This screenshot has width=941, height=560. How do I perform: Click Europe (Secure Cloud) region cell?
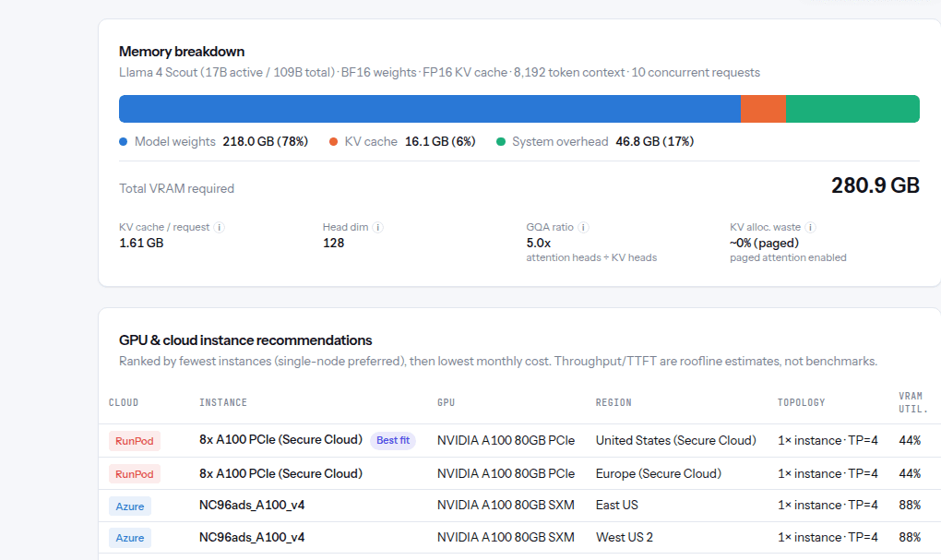pyautogui.click(x=659, y=473)
